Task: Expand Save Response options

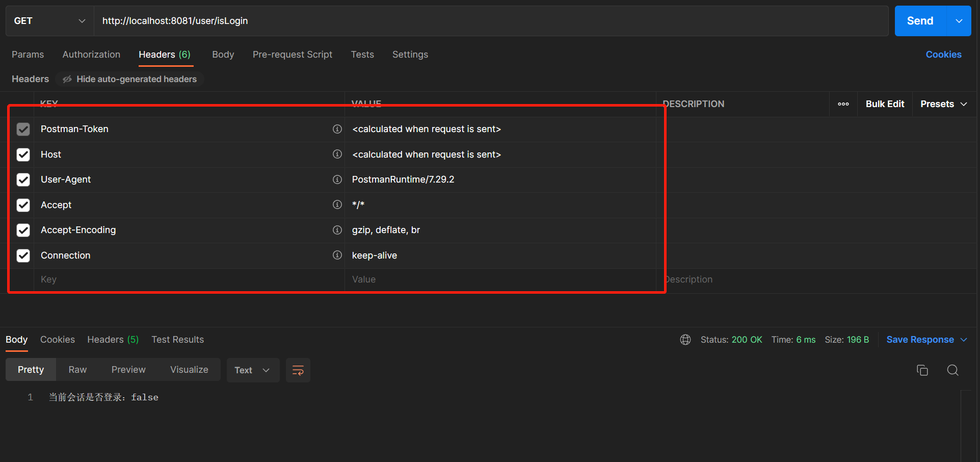Action: tap(964, 340)
